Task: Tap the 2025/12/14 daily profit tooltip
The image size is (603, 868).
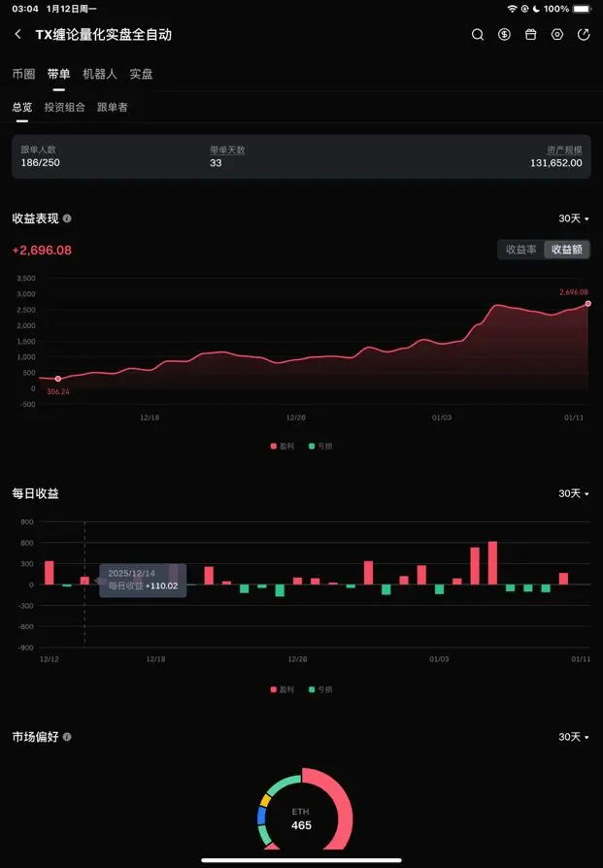Action: coord(143,581)
